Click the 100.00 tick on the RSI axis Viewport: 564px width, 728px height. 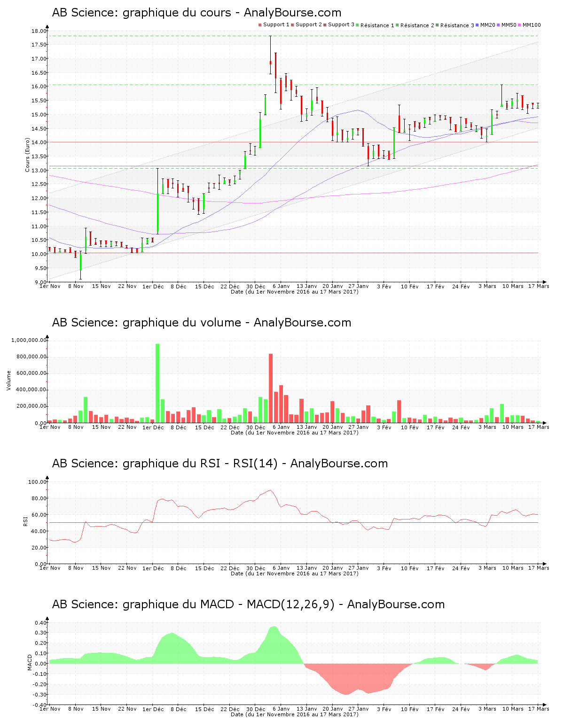pos(38,482)
